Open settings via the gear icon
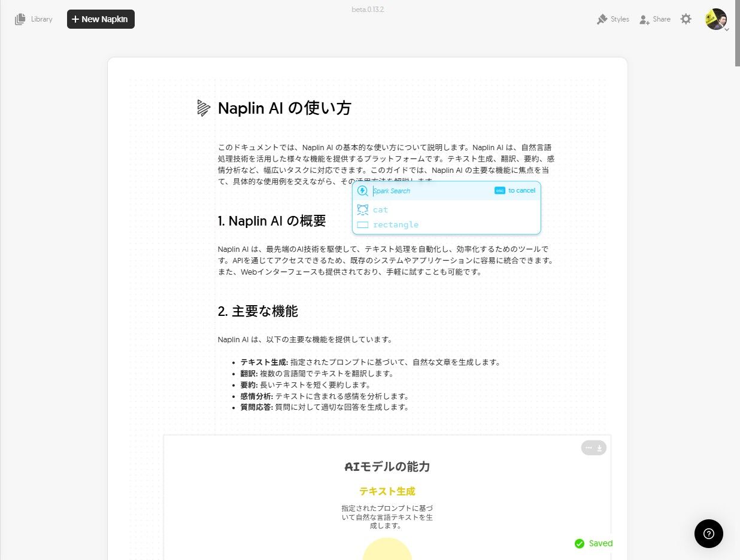The height and width of the screenshot is (560, 740). 686,19
